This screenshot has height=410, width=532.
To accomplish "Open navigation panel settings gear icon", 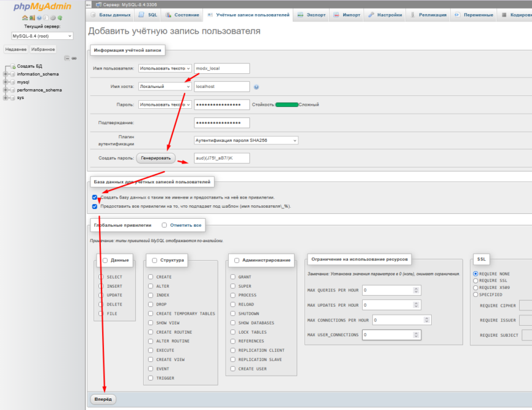I will tap(53, 18).
